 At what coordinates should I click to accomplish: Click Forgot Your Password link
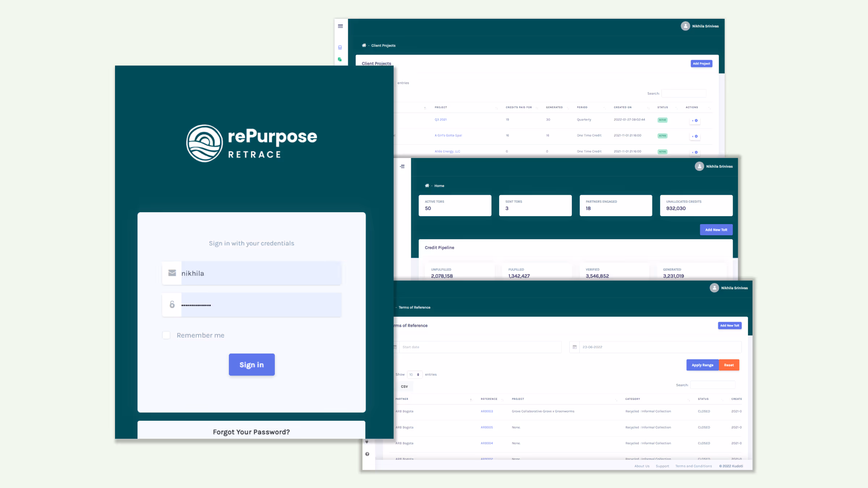(x=251, y=432)
